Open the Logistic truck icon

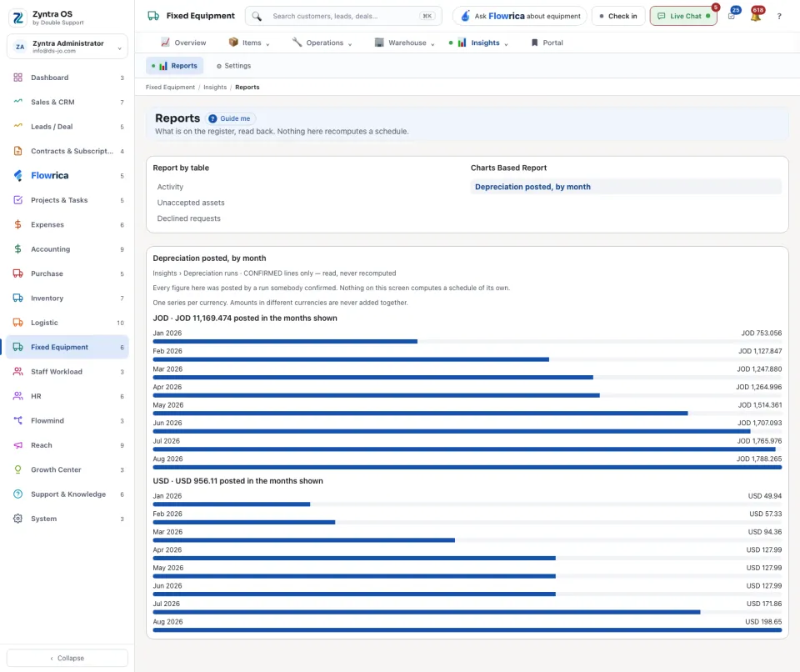[17, 322]
